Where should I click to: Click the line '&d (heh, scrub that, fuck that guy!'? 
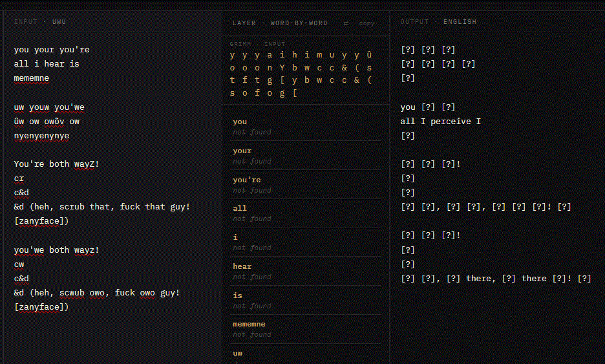(102, 207)
